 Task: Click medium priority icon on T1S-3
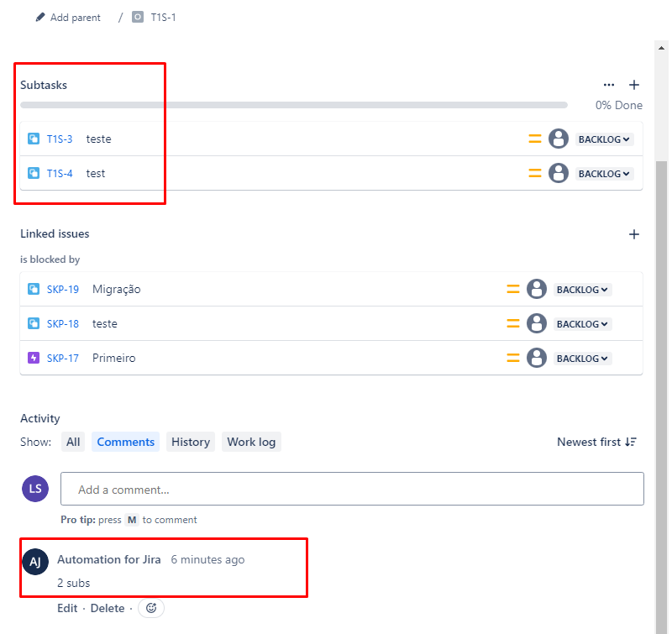tap(534, 139)
